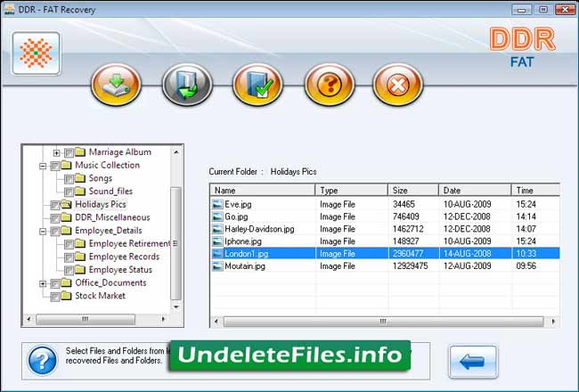Check the Stock Market checkbox
The height and width of the screenshot is (392, 579).
[x=54, y=297]
